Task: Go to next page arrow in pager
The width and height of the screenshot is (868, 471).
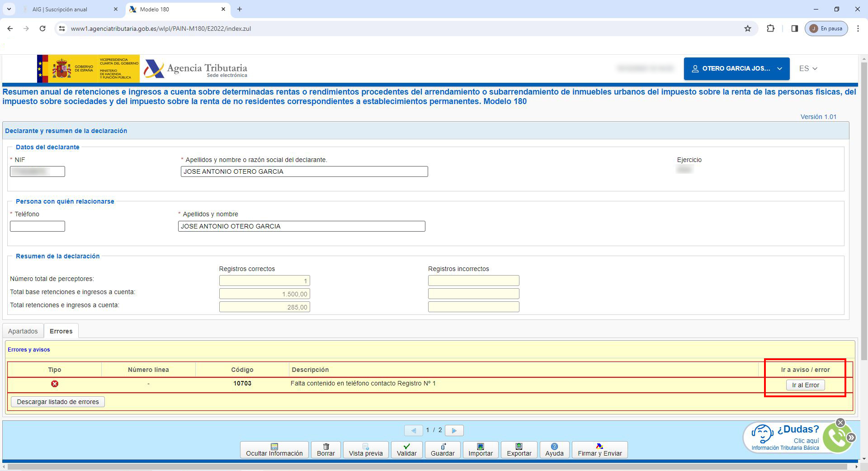Action: [x=454, y=430]
